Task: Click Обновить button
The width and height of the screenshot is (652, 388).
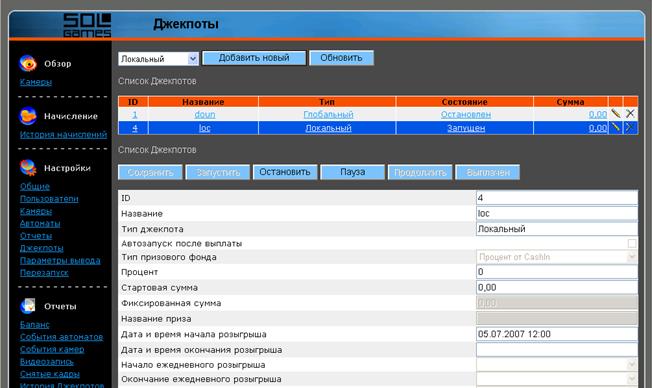Action: click(x=341, y=58)
